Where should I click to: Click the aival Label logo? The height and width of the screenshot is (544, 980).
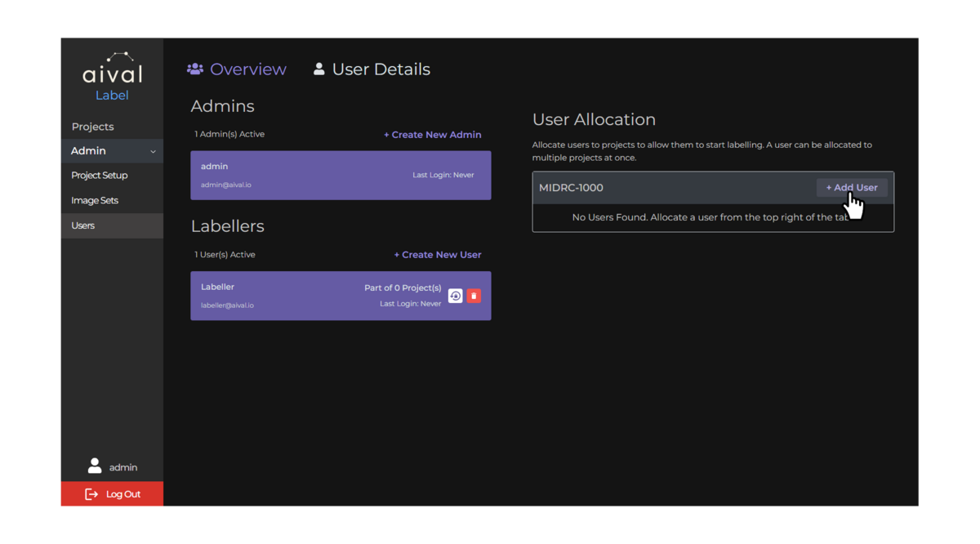[111, 76]
